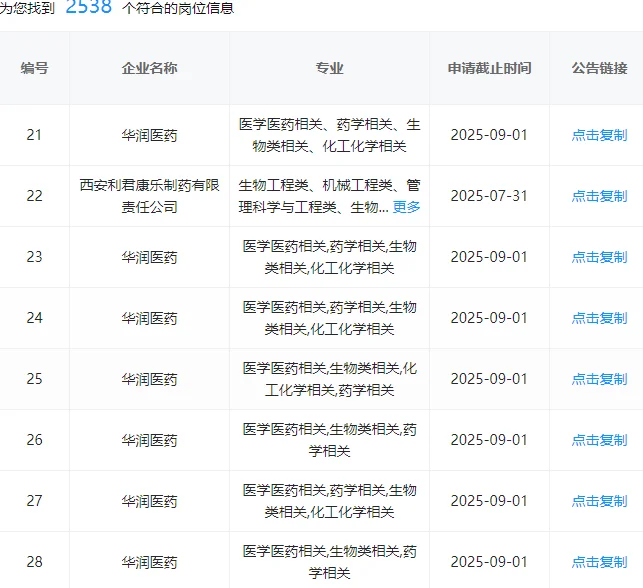Click row number 25
Viewport: 643px width, 588px height.
point(34,379)
